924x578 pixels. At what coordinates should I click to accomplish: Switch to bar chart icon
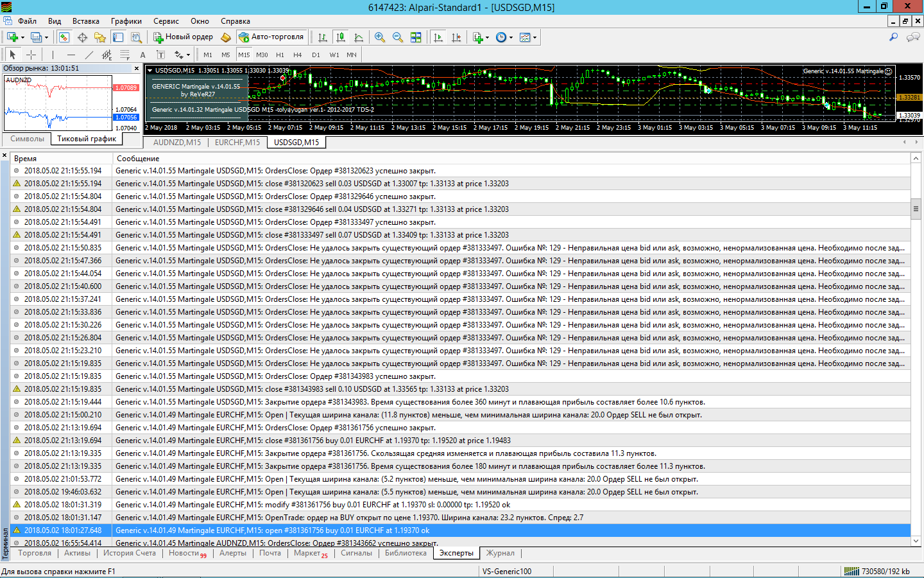pyautogui.click(x=323, y=37)
